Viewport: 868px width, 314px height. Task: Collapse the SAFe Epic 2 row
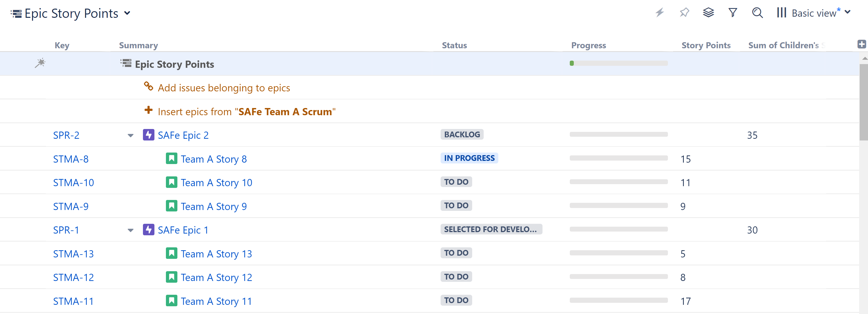click(130, 136)
